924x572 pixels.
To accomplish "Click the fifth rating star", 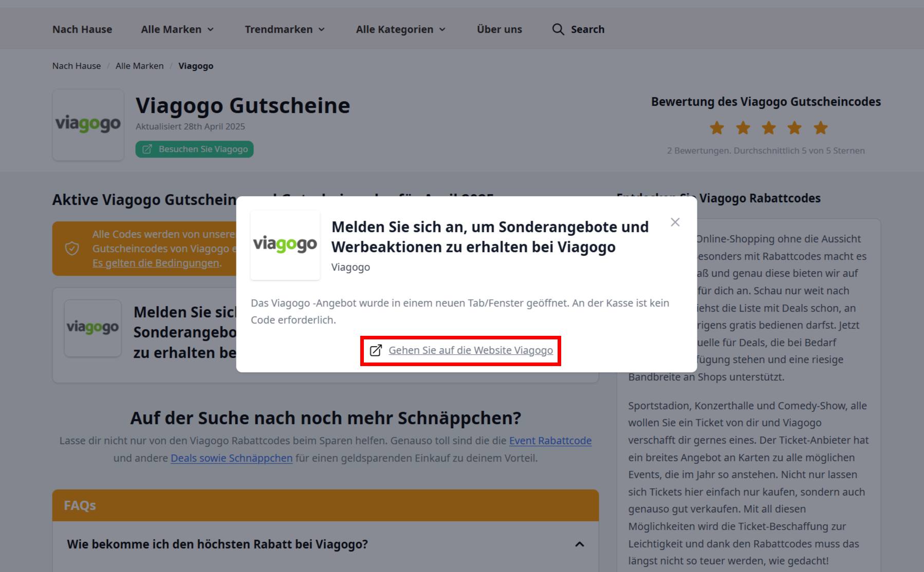I will point(821,128).
